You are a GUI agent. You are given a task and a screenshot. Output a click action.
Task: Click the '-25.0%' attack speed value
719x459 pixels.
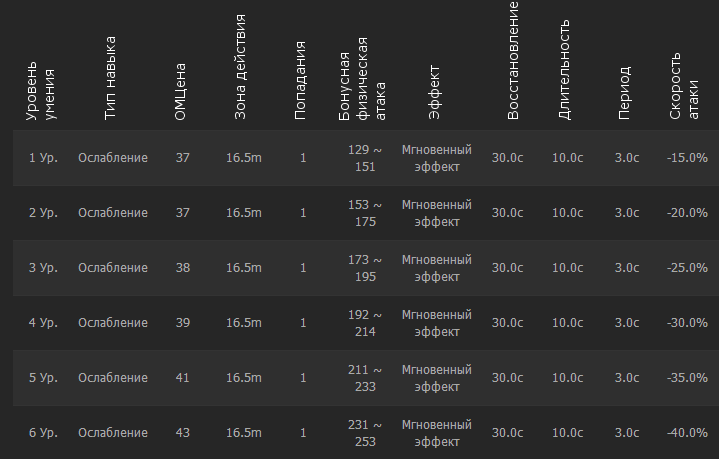(x=687, y=268)
